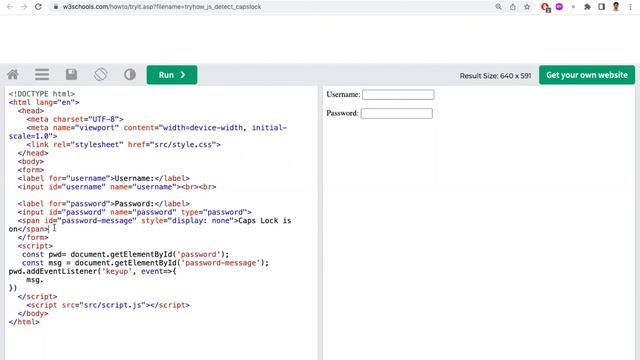
Task: Focus the Password input field
Action: (x=396, y=113)
